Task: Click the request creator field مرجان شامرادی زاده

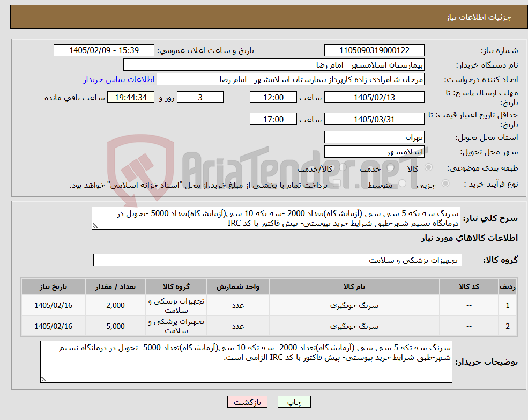Action: click(290, 79)
